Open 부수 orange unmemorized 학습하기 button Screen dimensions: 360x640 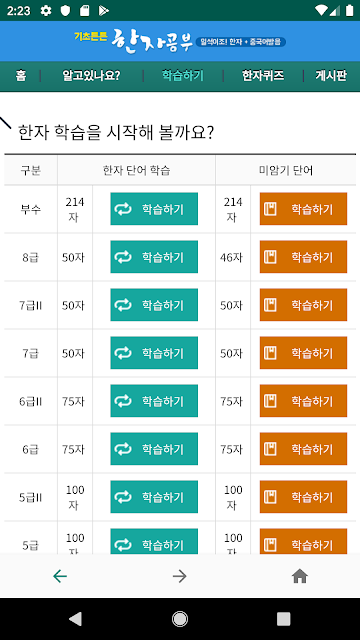pyautogui.click(x=303, y=209)
